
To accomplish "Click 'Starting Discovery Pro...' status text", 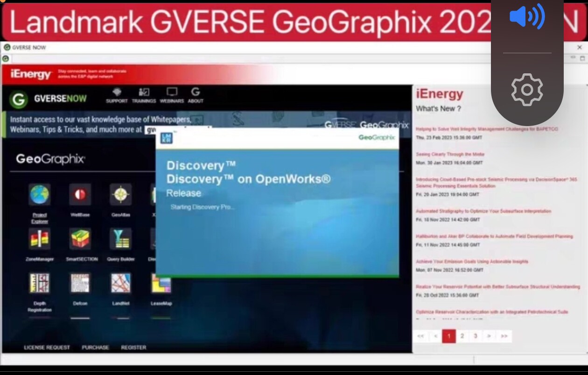I will [203, 207].
